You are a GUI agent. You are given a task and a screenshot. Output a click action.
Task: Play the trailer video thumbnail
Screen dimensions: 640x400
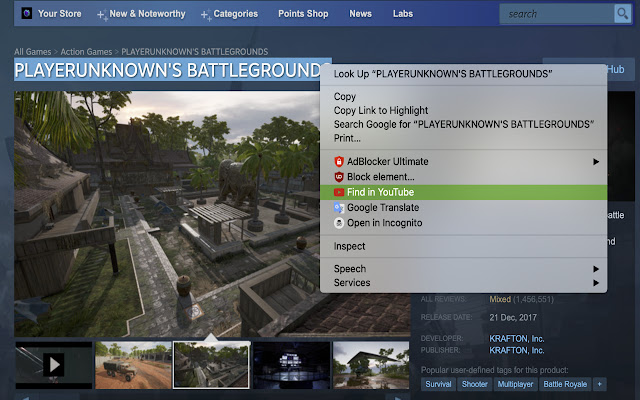click(x=54, y=364)
